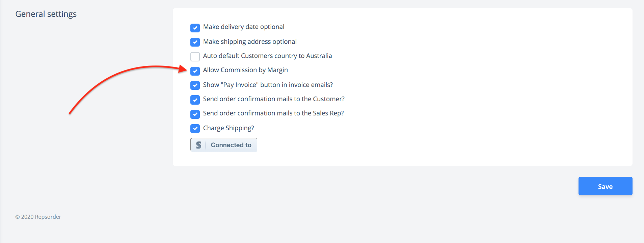Click "Send order confirmation mails to the Sales Rep?" label
The image size is (644, 243).
click(273, 113)
